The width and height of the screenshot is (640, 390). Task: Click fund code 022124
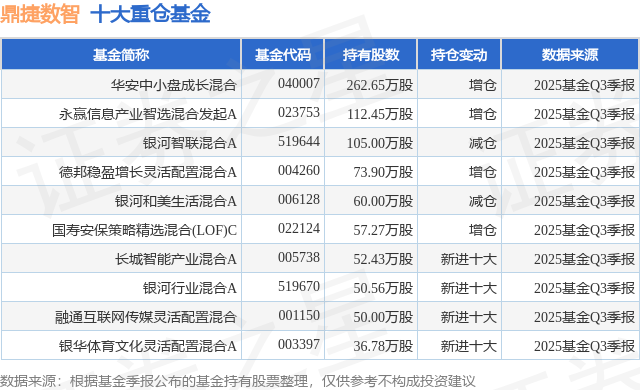299,228
